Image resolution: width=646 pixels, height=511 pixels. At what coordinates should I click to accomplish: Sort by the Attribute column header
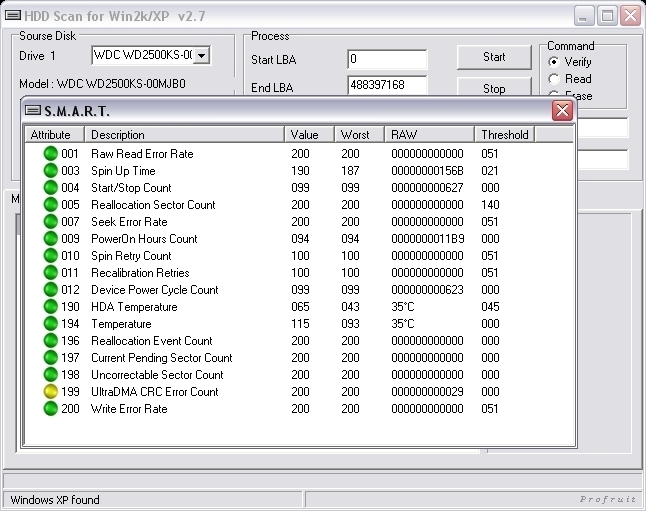point(55,135)
